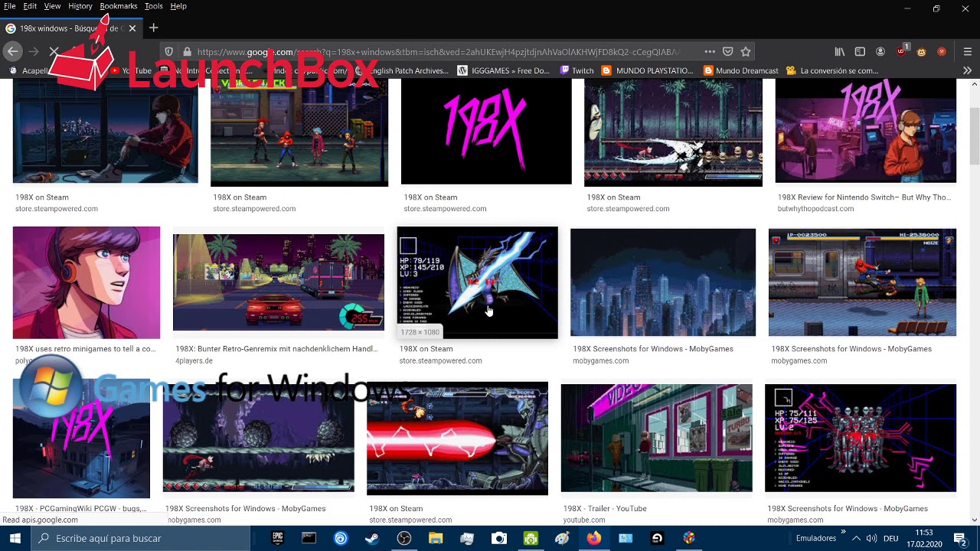The width and height of the screenshot is (980, 551).
Task: Click the butwhythopodcast.com source text
Action: click(x=815, y=209)
